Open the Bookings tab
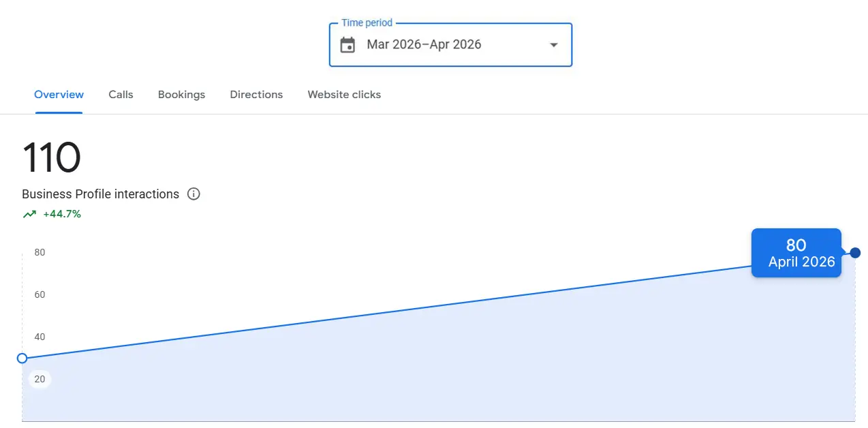The image size is (868, 428). tap(181, 94)
